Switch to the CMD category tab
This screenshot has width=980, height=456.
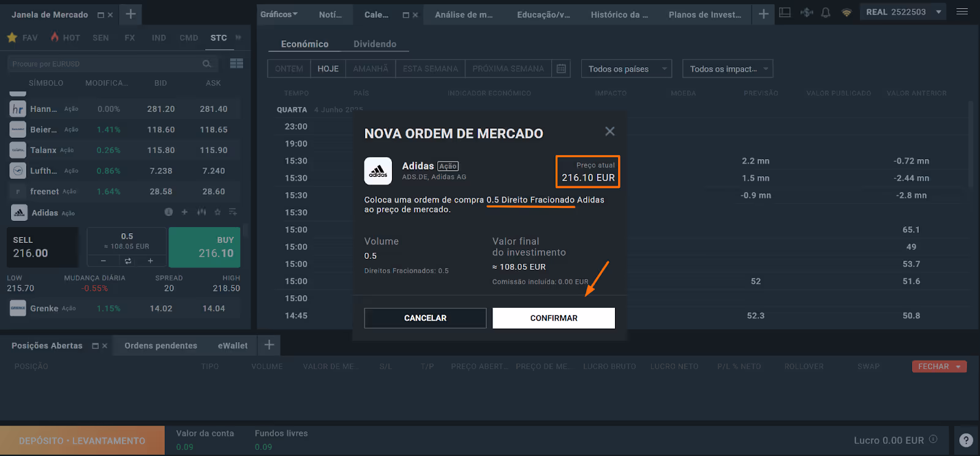pos(189,38)
